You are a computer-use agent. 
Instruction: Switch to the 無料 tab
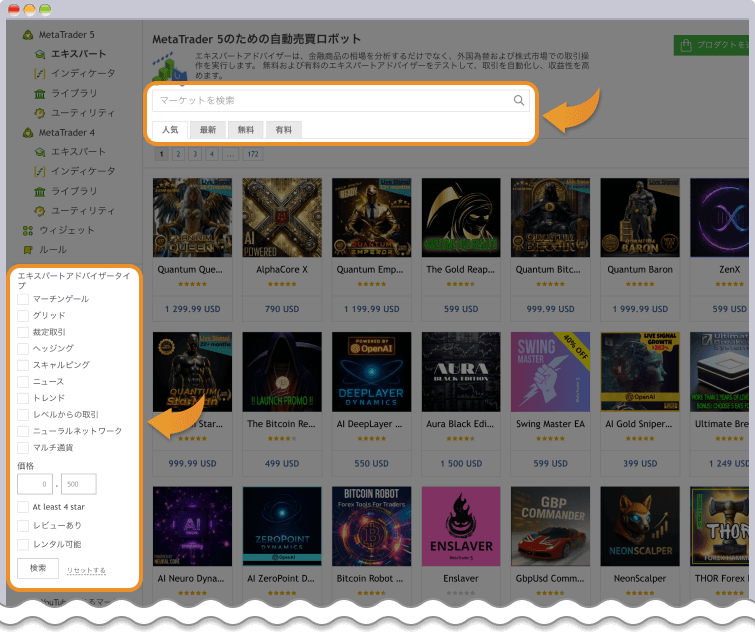pos(246,130)
